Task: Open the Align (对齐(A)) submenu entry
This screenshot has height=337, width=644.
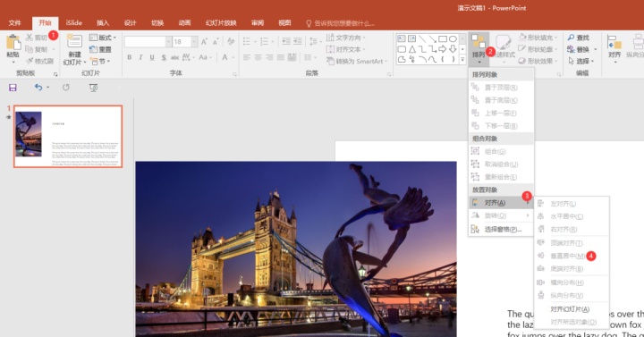Action: (501, 203)
